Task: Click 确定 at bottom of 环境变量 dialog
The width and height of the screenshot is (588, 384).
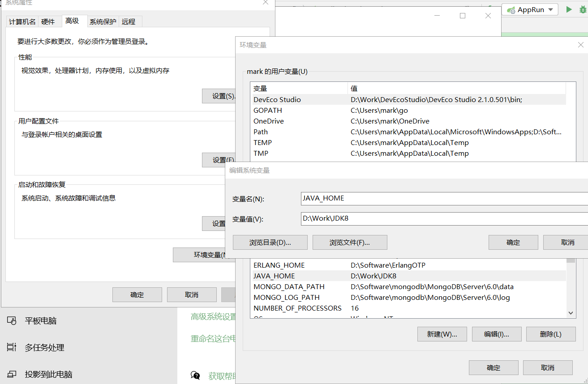Action: tap(494, 367)
